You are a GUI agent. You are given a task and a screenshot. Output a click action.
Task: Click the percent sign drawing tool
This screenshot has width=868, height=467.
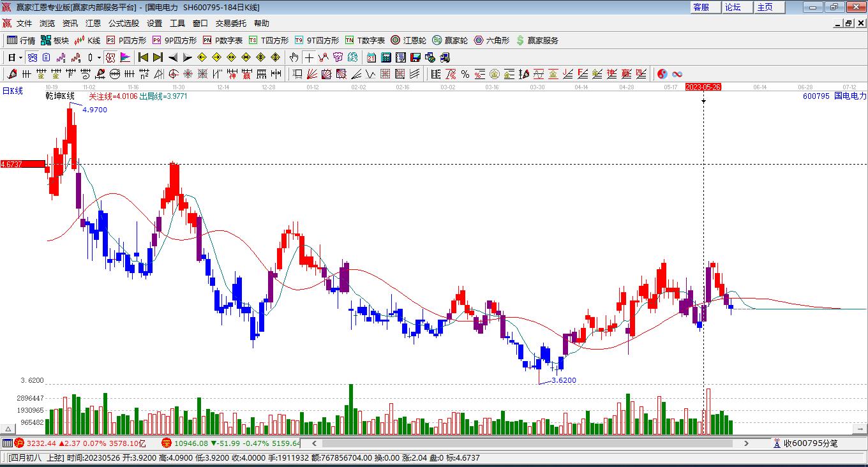pyautogui.click(x=465, y=74)
